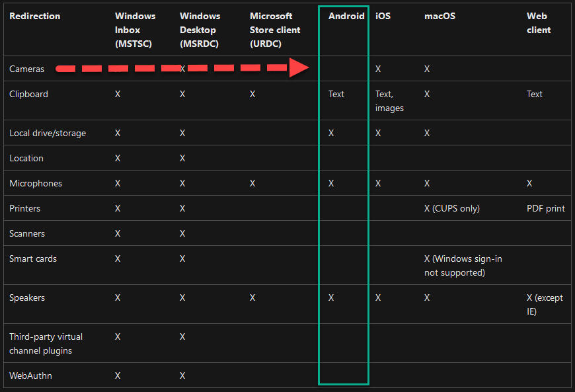Select the Microphones row label

coord(36,183)
